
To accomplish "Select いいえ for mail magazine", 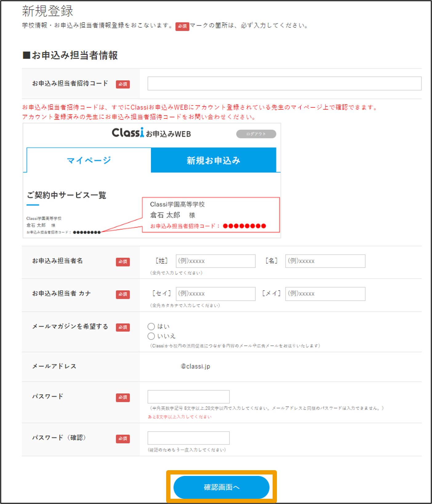I will point(151,336).
